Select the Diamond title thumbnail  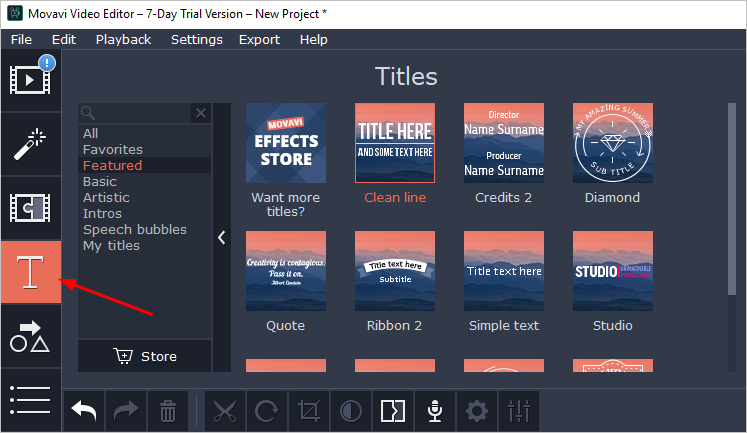coord(613,143)
